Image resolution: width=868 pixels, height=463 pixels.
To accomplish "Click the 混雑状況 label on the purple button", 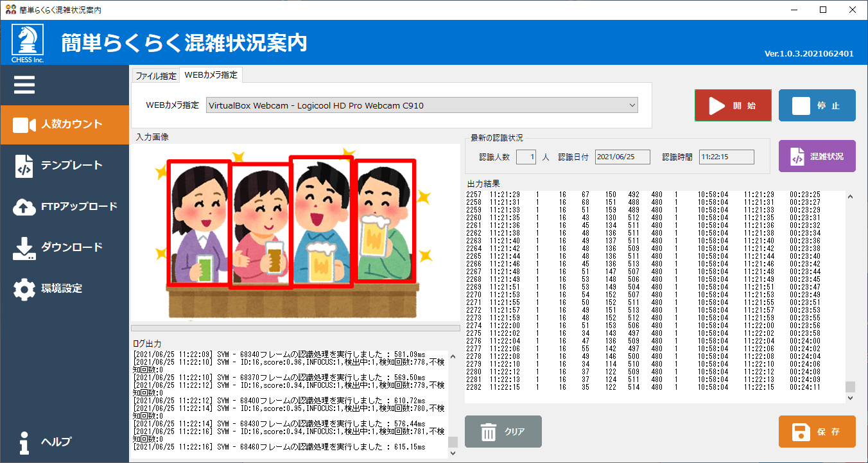I will (x=827, y=156).
